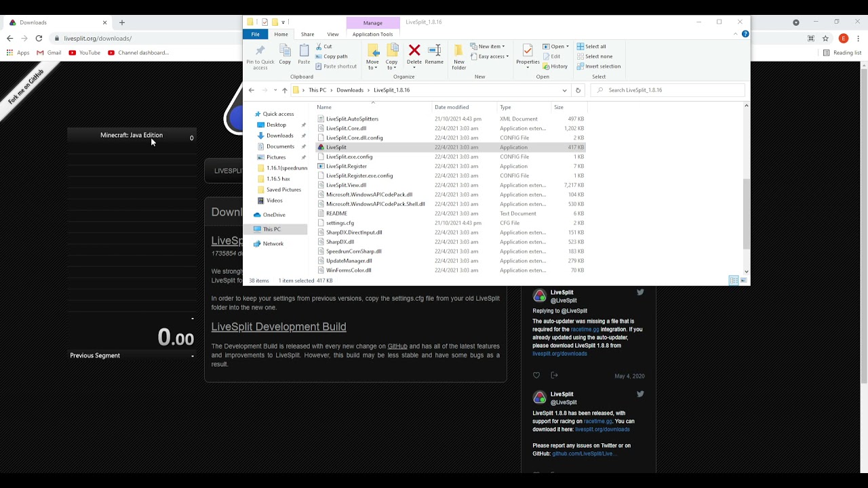The height and width of the screenshot is (488, 868).
Task: Open the address bar history dropdown
Action: coord(564,90)
